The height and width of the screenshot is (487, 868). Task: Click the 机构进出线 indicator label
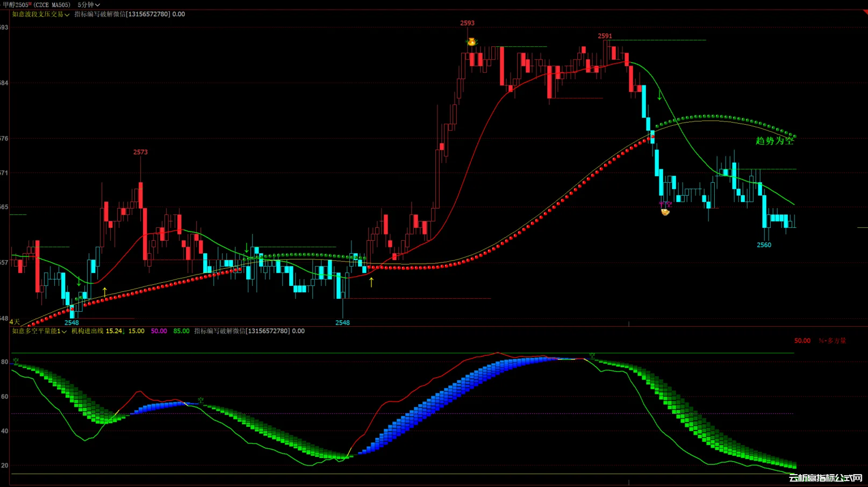pos(87,331)
